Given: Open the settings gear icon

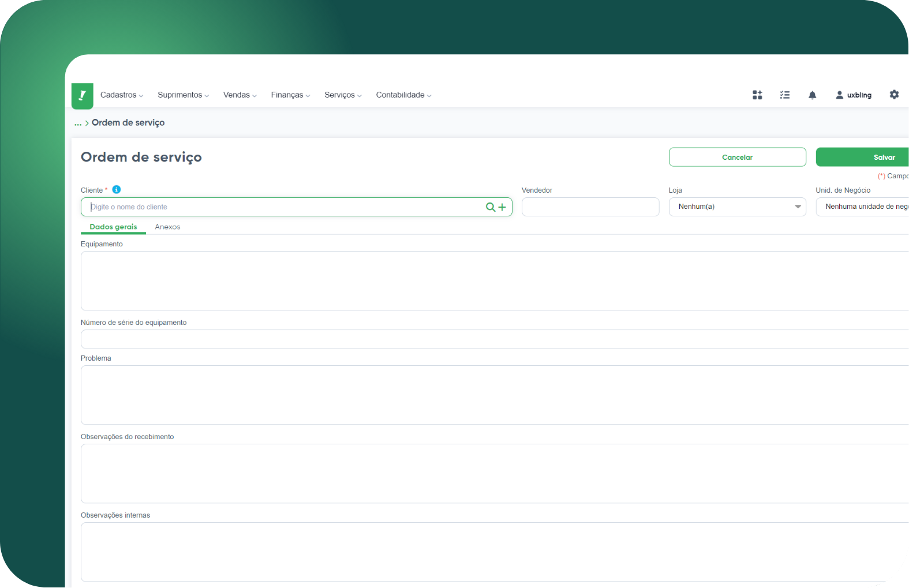Looking at the screenshot, I should click(x=894, y=95).
